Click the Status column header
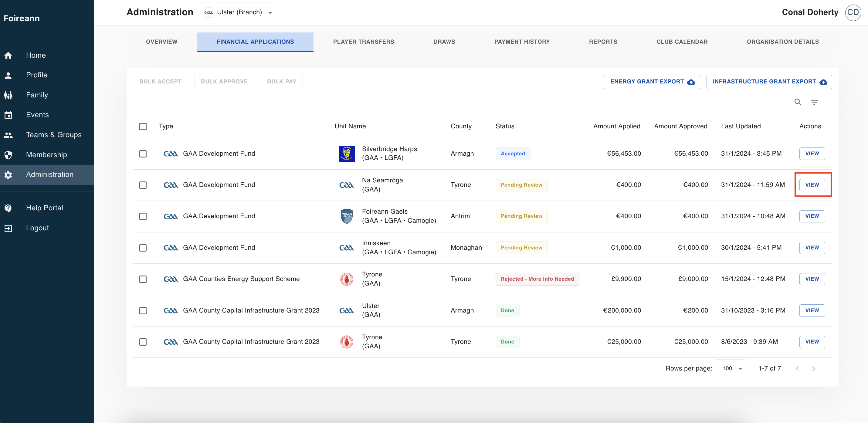The height and width of the screenshot is (423, 868). point(505,126)
